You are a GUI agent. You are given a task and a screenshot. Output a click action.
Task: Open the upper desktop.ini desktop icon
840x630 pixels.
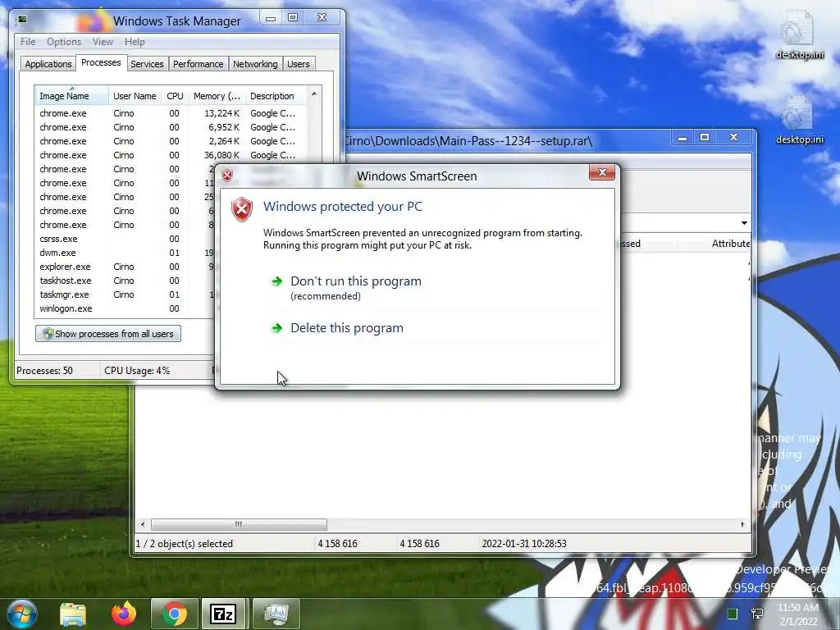pos(799,34)
